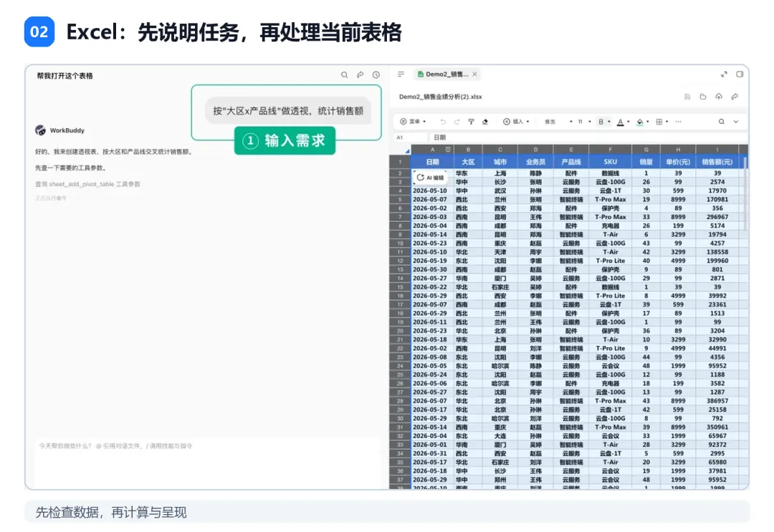Select the SKU header cell
774x532 pixels.
(610, 162)
